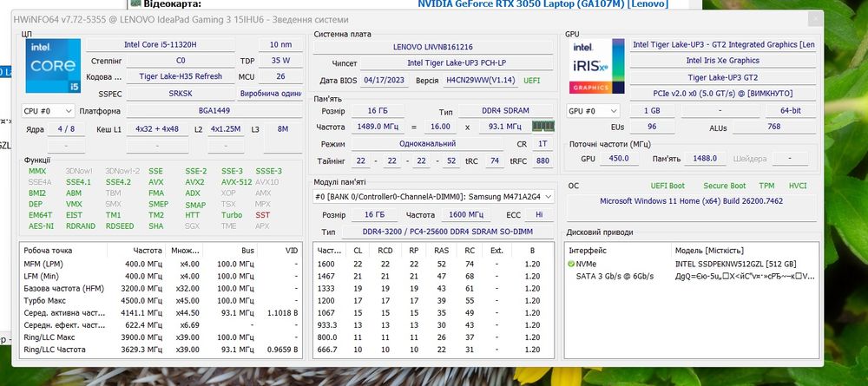Click the 35 W TDP value
Image resolution: width=868 pixels, height=386 pixels.
280,61
